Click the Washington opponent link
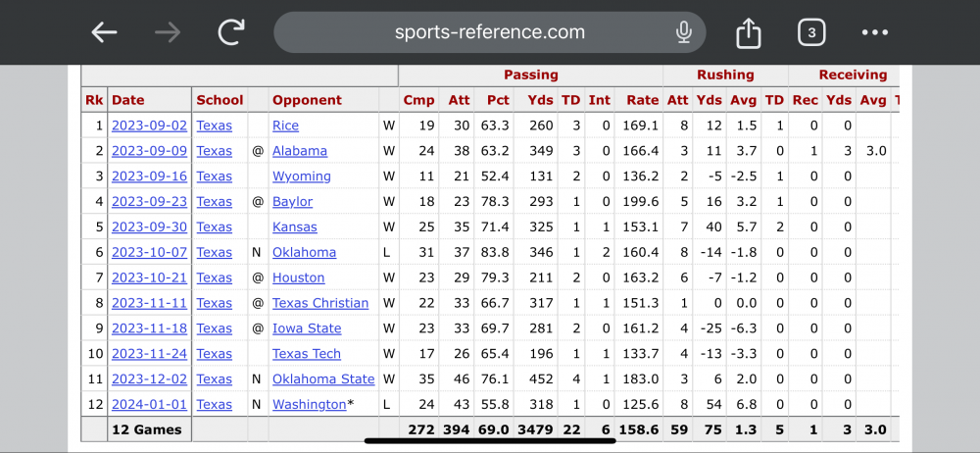This screenshot has height=453, width=980. click(x=309, y=405)
